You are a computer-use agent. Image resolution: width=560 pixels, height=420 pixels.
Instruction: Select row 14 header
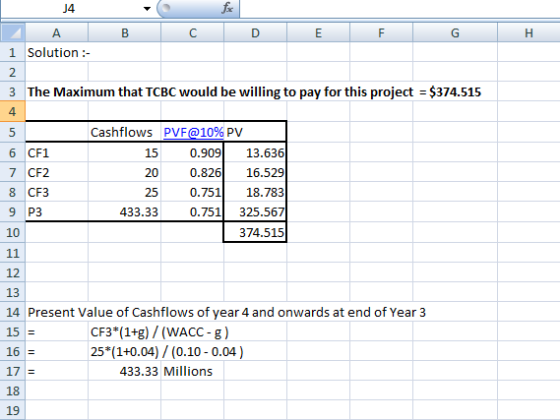pyautogui.click(x=12, y=312)
